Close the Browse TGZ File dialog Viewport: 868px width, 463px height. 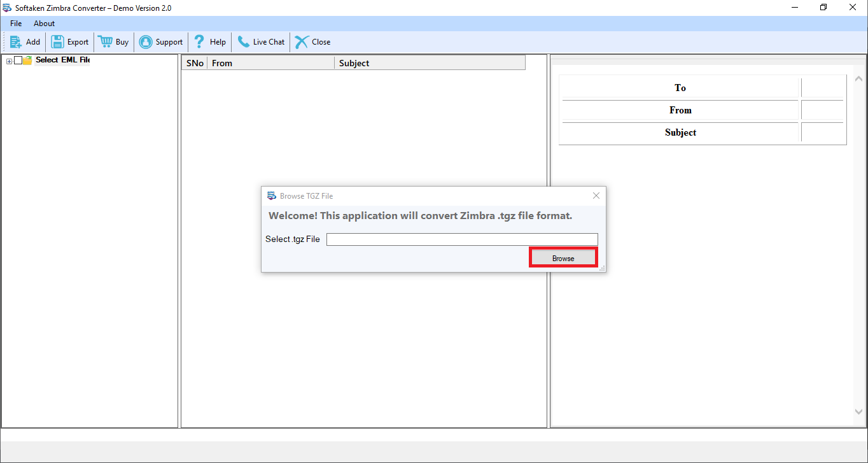(596, 196)
